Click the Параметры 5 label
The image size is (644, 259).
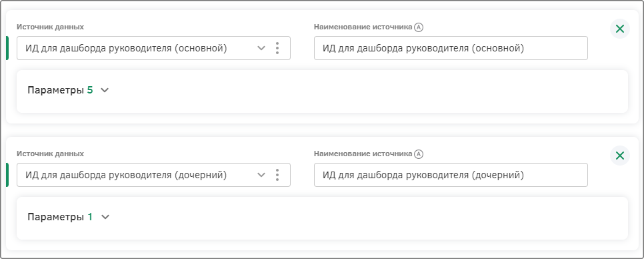tap(61, 90)
